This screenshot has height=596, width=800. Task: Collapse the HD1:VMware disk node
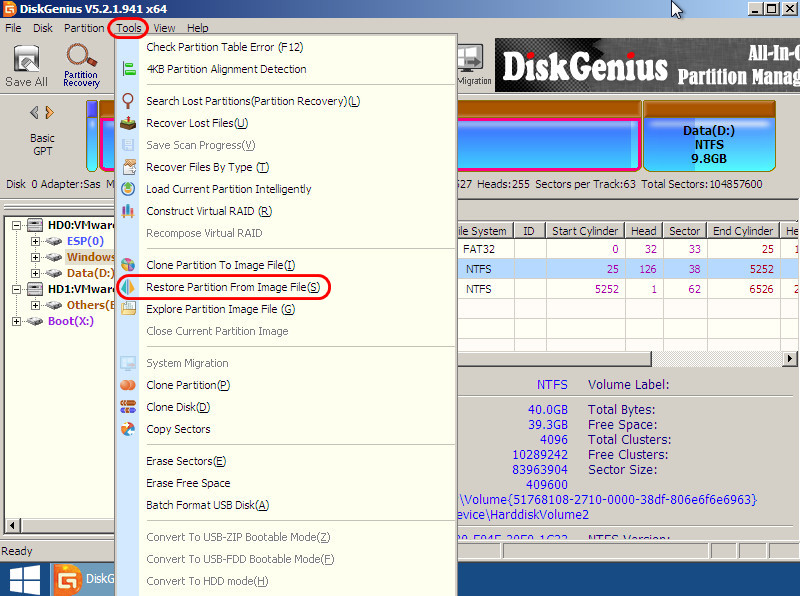point(17,289)
